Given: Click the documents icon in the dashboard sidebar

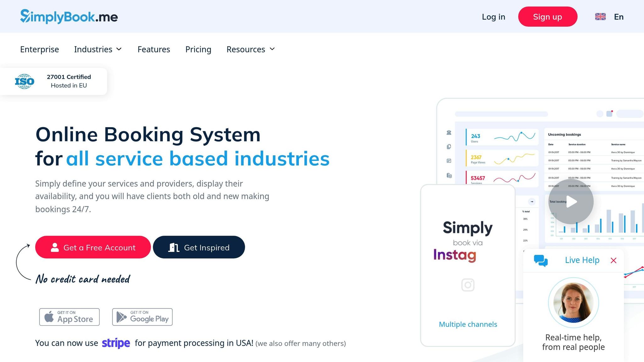Looking at the screenshot, I should point(448,146).
